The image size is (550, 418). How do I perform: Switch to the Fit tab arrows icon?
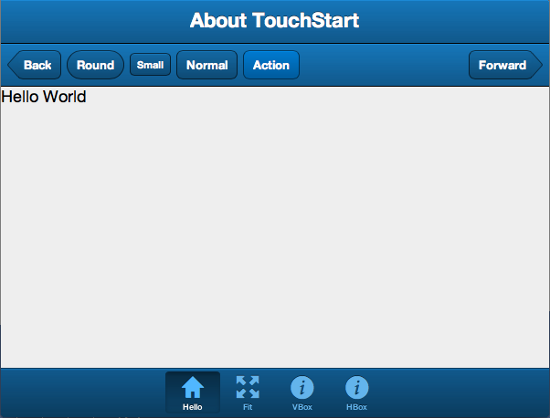(248, 387)
